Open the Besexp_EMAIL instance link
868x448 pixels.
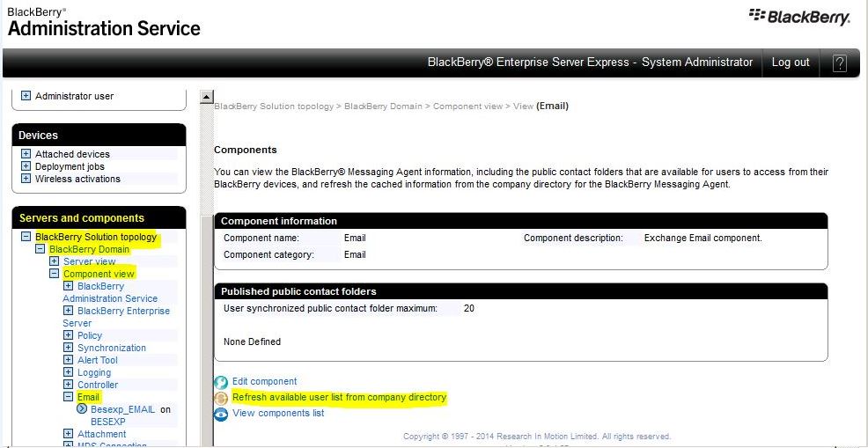123,409
